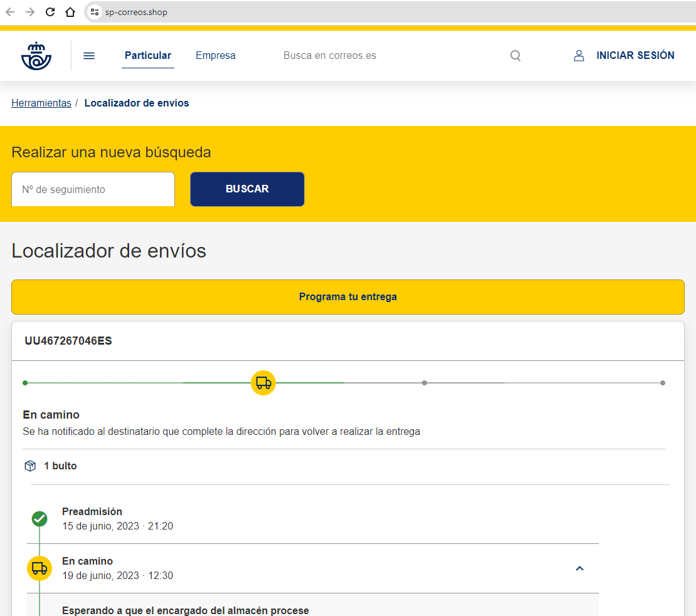Click the user profile icon
Viewport: 696px width, 616px height.
(579, 55)
